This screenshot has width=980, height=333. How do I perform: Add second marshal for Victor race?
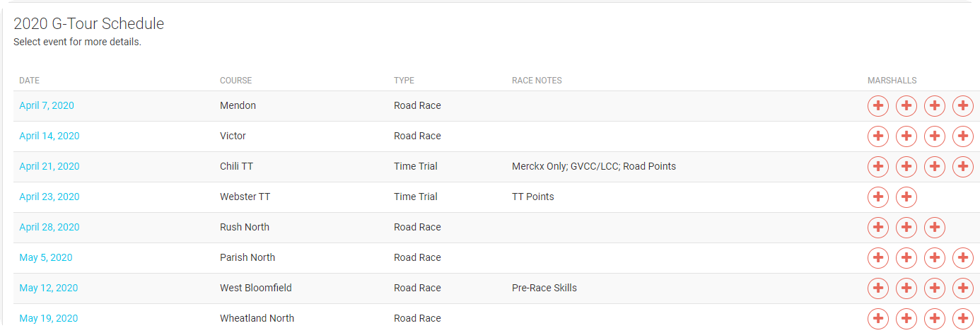point(906,136)
